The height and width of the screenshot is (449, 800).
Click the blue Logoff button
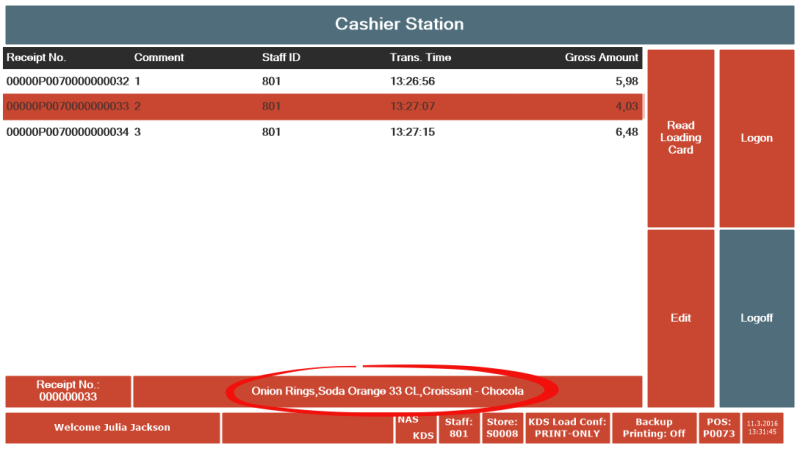(x=757, y=318)
